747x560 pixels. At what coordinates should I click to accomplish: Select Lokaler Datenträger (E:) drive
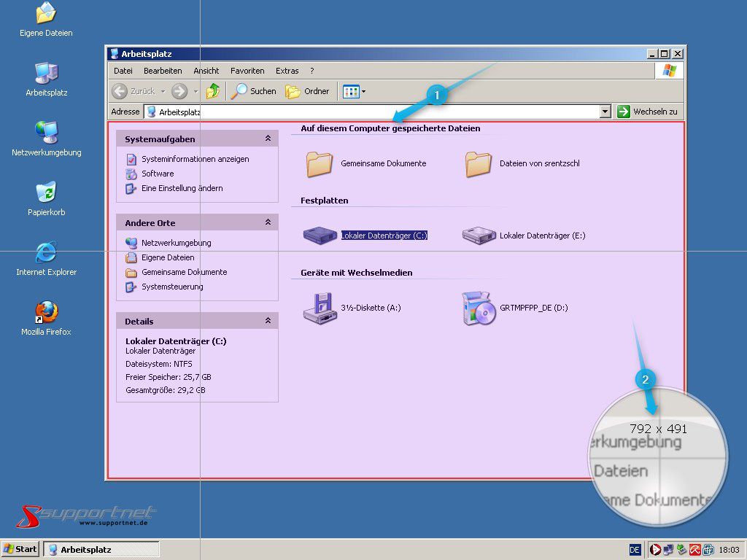479,235
